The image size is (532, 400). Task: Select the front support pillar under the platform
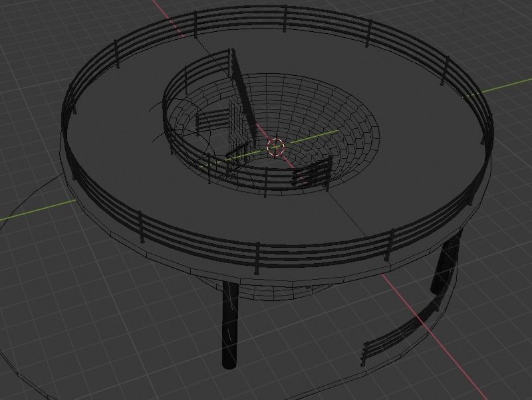(x=230, y=326)
